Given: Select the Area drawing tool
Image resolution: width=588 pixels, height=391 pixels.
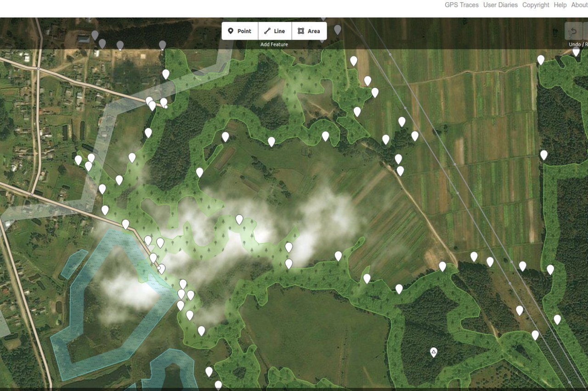Looking at the screenshot, I should click(309, 31).
